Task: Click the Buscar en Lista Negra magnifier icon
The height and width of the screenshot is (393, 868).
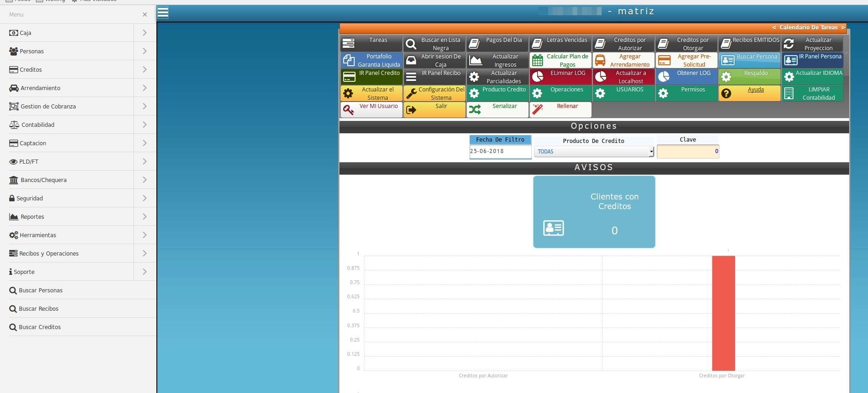Action: [x=411, y=44]
